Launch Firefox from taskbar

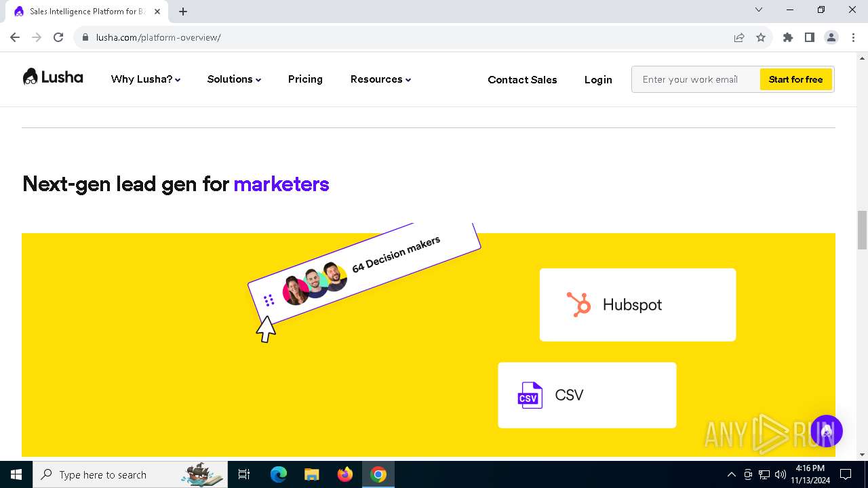(x=345, y=474)
